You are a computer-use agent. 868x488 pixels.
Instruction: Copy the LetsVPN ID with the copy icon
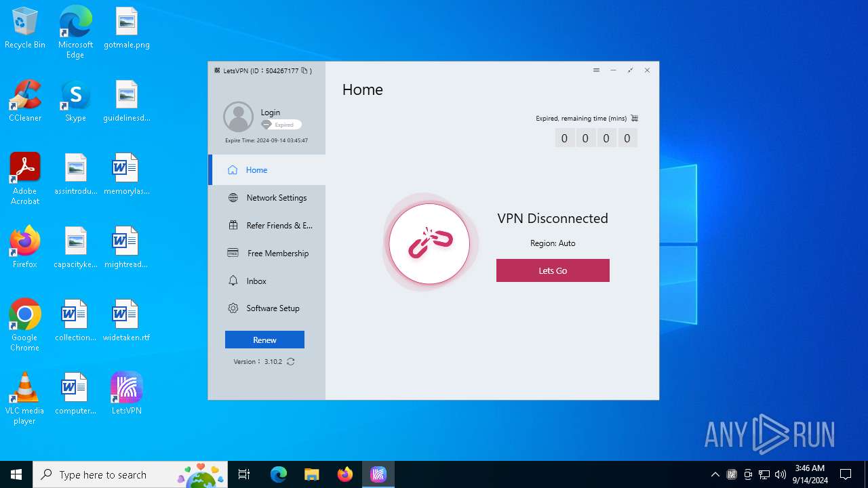click(304, 70)
